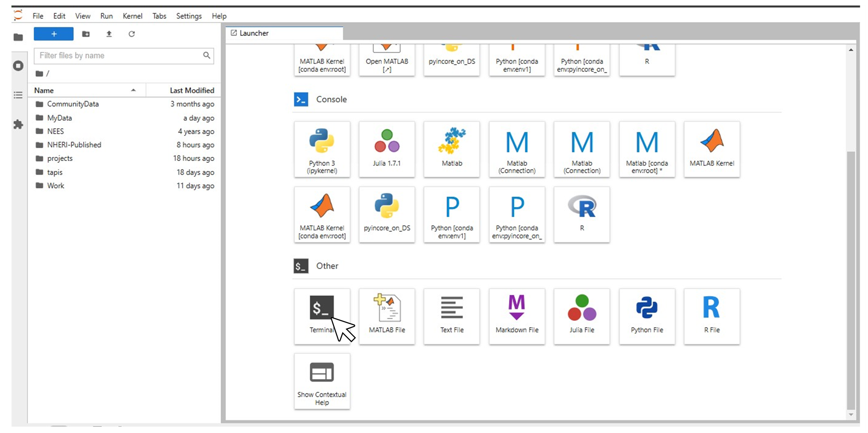Click the new folder icon

86,34
